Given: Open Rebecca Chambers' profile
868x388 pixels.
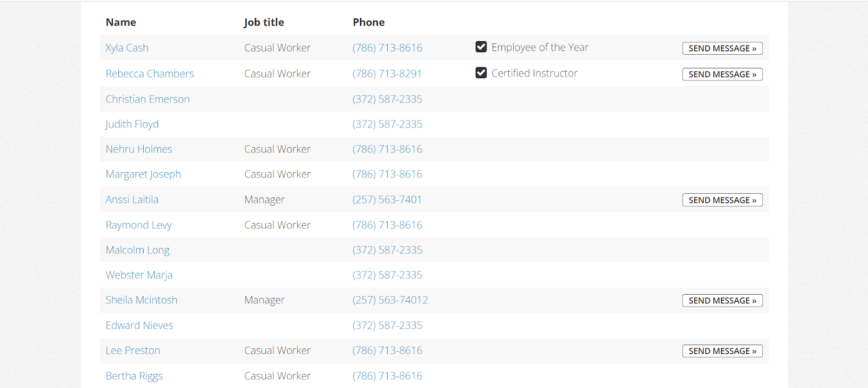Looking at the screenshot, I should tap(150, 73).
